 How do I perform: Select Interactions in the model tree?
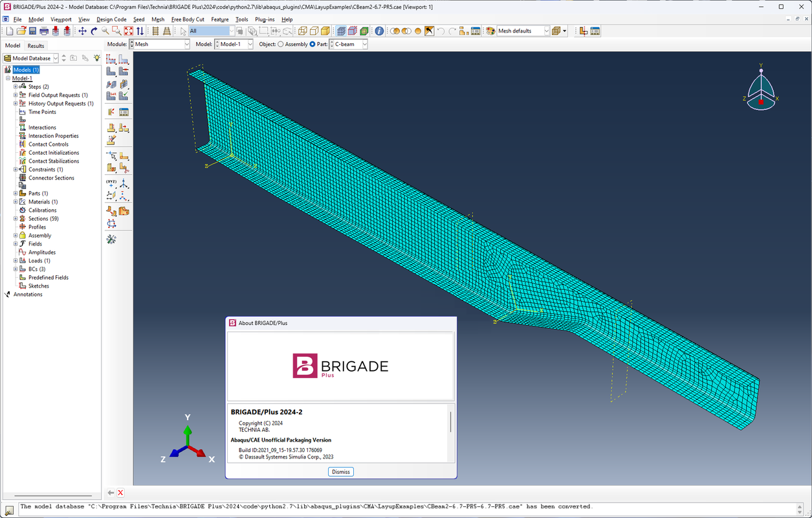pyautogui.click(x=42, y=128)
